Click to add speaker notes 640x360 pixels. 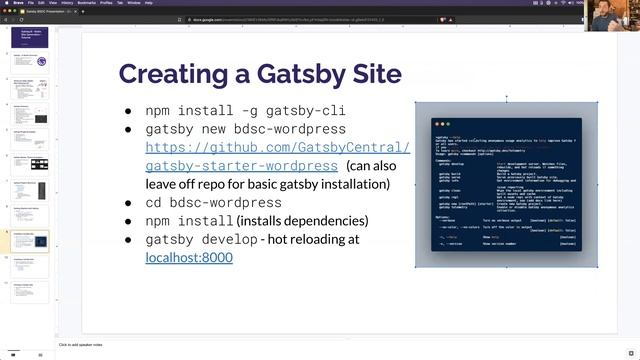pos(80,345)
